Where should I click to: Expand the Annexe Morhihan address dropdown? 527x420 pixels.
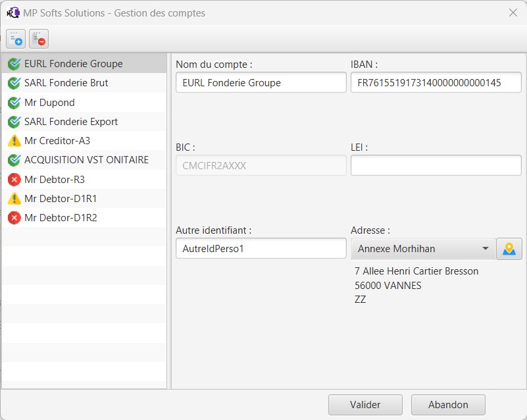pyautogui.click(x=423, y=249)
